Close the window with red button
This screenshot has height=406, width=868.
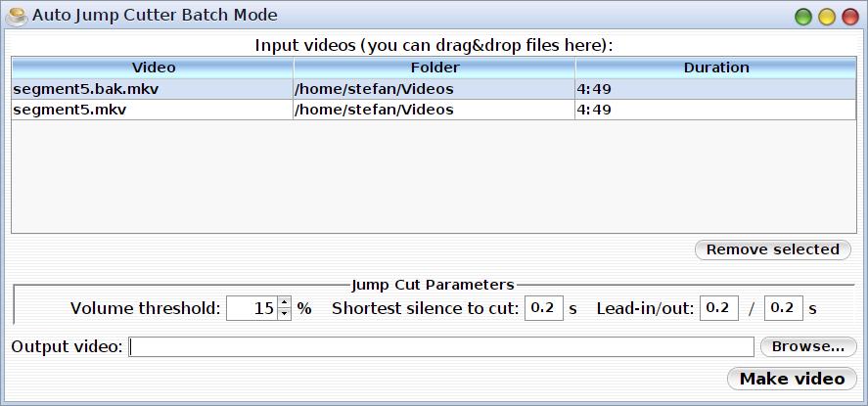click(849, 17)
